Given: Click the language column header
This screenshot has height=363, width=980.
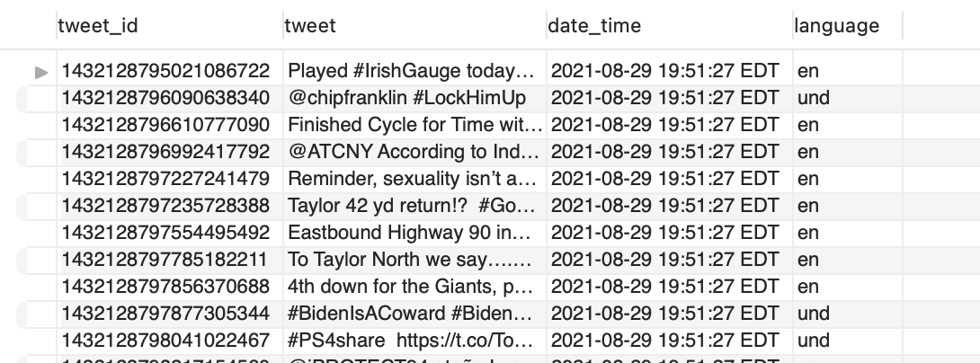Looking at the screenshot, I should point(848,26).
